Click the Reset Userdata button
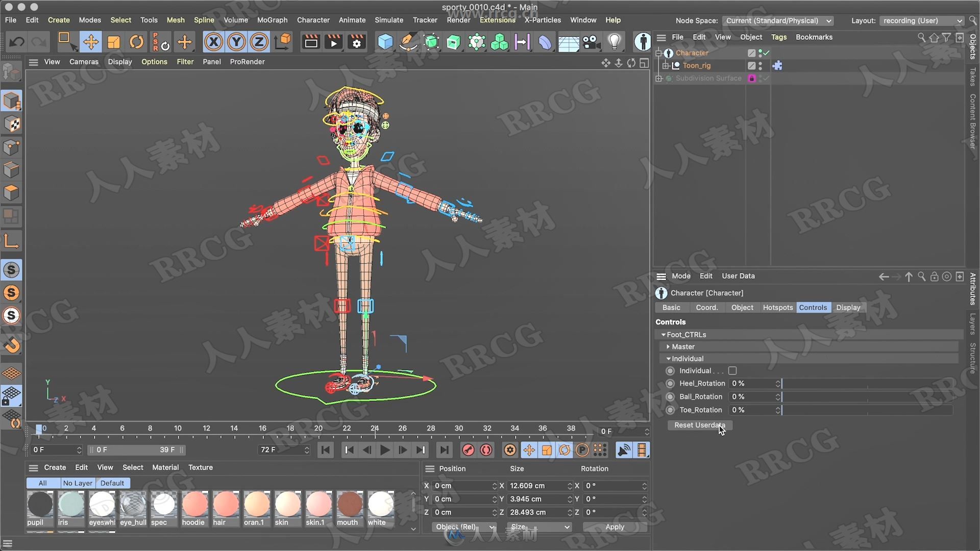The image size is (980, 551). pyautogui.click(x=700, y=424)
